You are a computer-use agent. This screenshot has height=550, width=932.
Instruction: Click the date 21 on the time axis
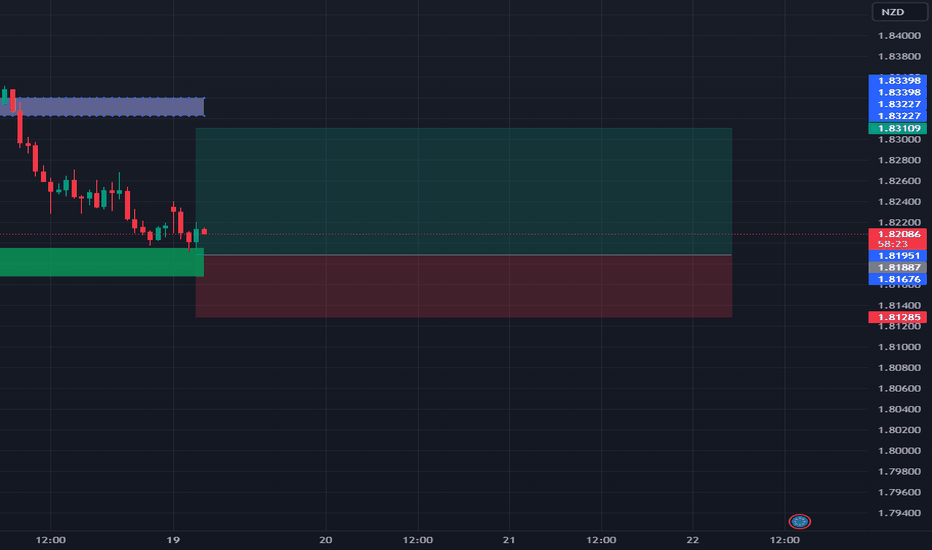click(x=509, y=540)
